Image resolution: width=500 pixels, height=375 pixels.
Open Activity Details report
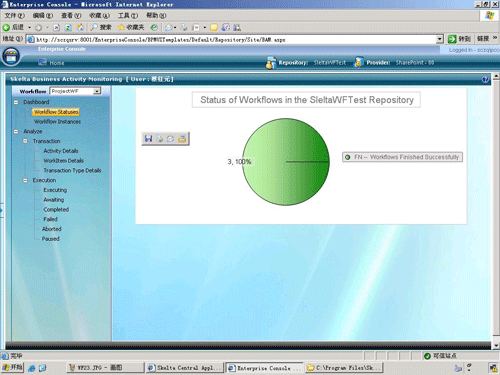61,151
